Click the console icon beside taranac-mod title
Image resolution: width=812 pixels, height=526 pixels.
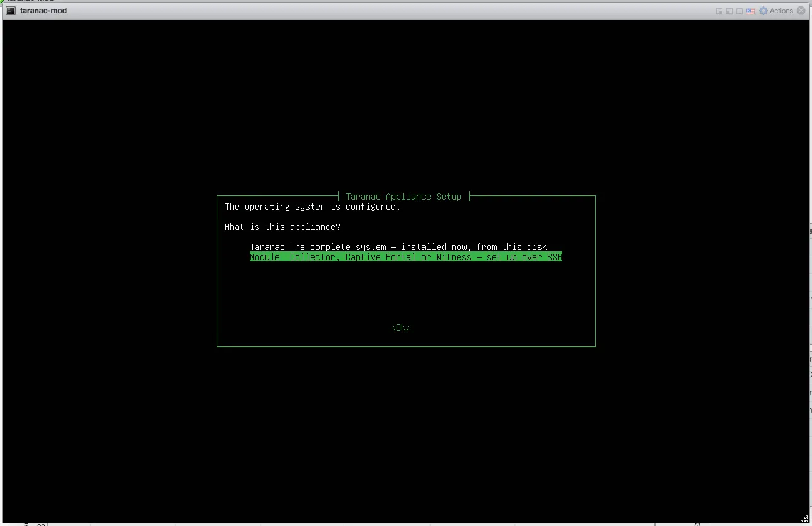(x=11, y=11)
